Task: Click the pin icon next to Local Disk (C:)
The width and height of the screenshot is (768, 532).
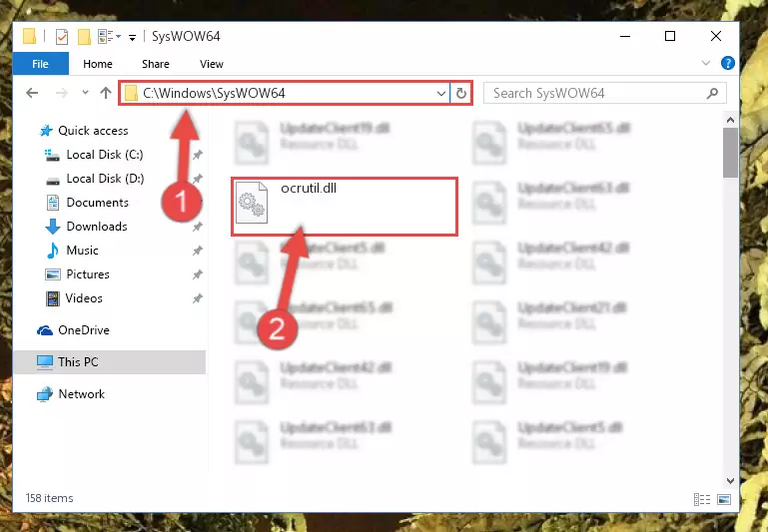Action: (x=197, y=155)
